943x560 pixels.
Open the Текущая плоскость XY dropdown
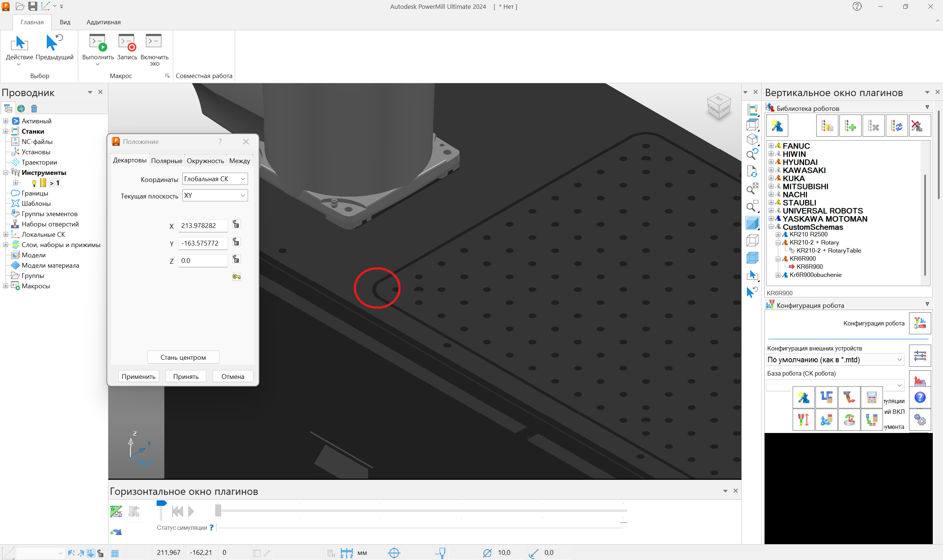point(215,196)
